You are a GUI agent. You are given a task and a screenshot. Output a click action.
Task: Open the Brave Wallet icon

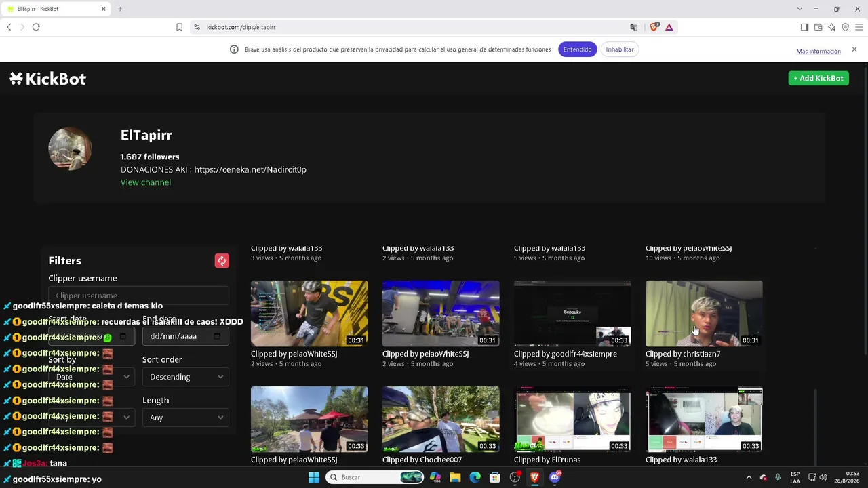(818, 27)
